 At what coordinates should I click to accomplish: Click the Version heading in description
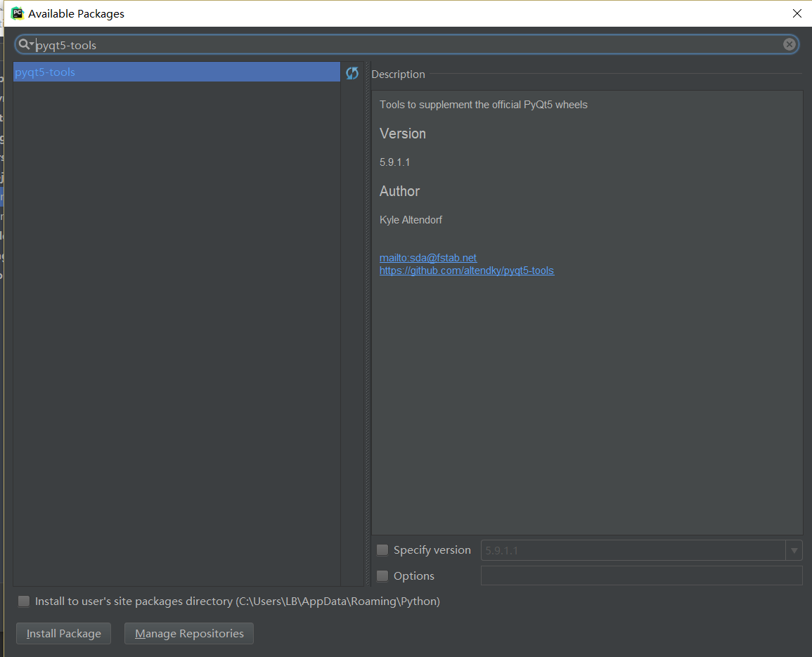pyautogui.click(x=402, y=134)
